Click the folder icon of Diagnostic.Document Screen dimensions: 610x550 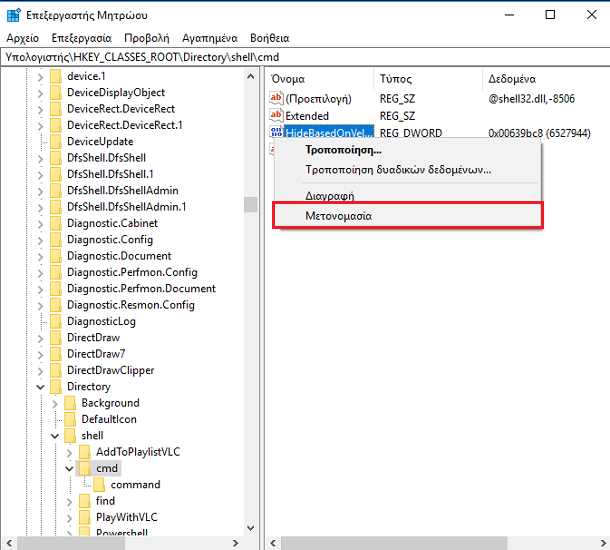click(56, 256)
